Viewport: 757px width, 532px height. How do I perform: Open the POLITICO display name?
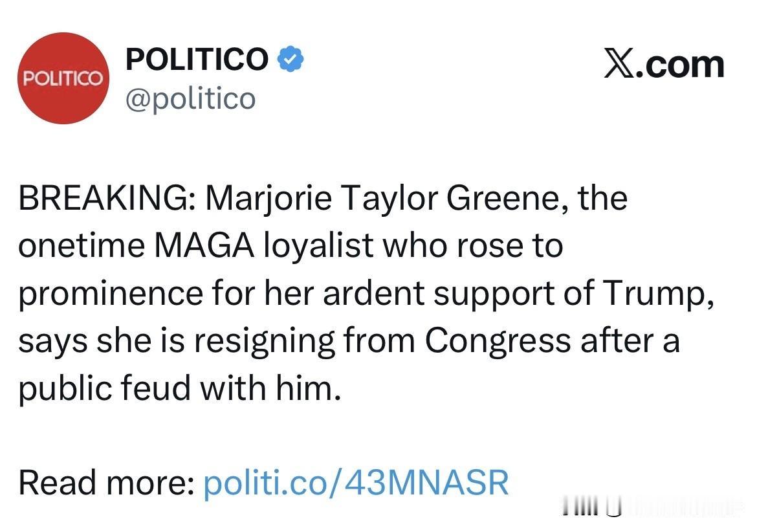[197, 60]
